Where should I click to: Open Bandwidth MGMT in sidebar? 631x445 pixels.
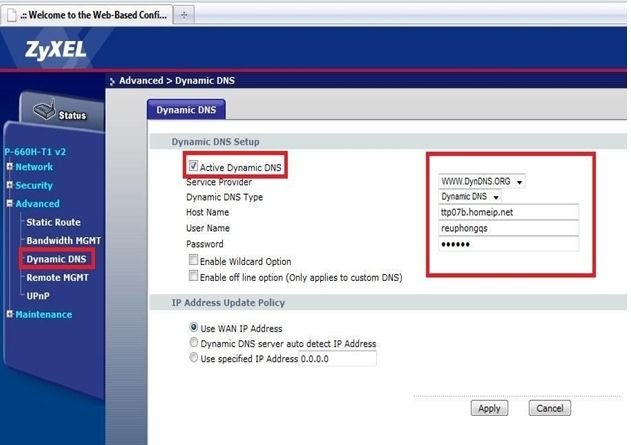click(64, 241)
